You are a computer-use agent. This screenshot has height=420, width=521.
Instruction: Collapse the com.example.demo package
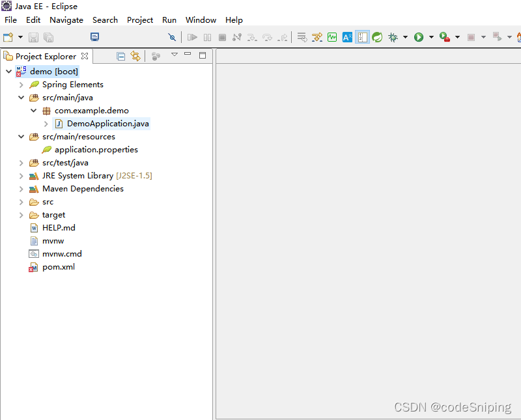[x=34, y=110]
